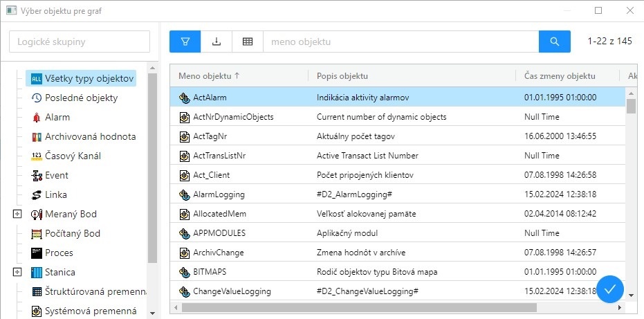Viewport: 644px width, 319px height.
Task: Click the Proces icon in tree
Action: (37, 253)
